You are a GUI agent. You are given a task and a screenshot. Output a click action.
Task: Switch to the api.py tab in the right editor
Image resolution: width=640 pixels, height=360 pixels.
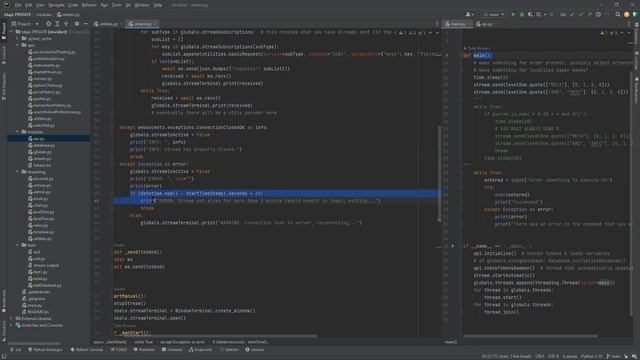484,24
